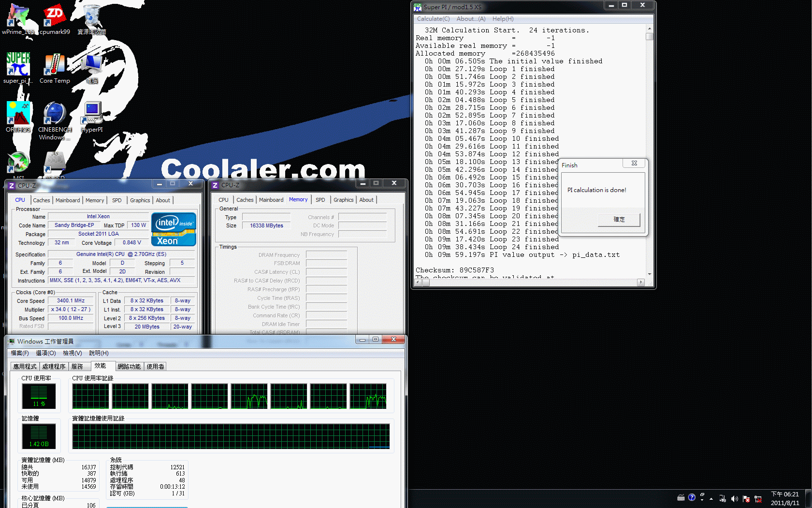Open the SPD tab in right CPU-Z
The height and width of the screenshot is (508, 812).
click(320, 200)
